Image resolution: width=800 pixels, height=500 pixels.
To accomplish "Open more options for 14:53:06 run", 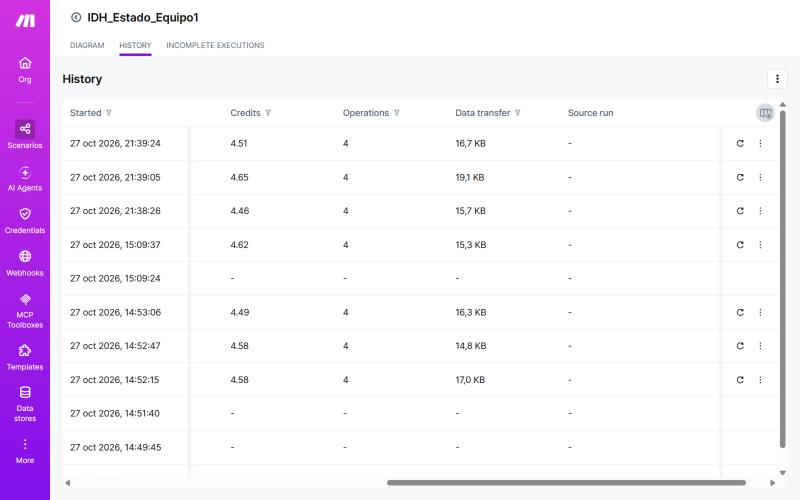I will [x=760, y=312].
